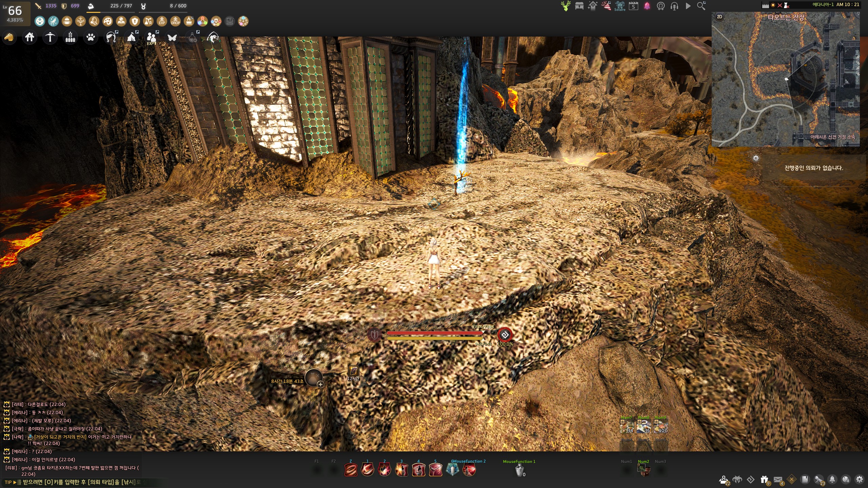Click the EXP arrows buff icon
The width and height of the screenshot is (868, 488).
point(162,21)
